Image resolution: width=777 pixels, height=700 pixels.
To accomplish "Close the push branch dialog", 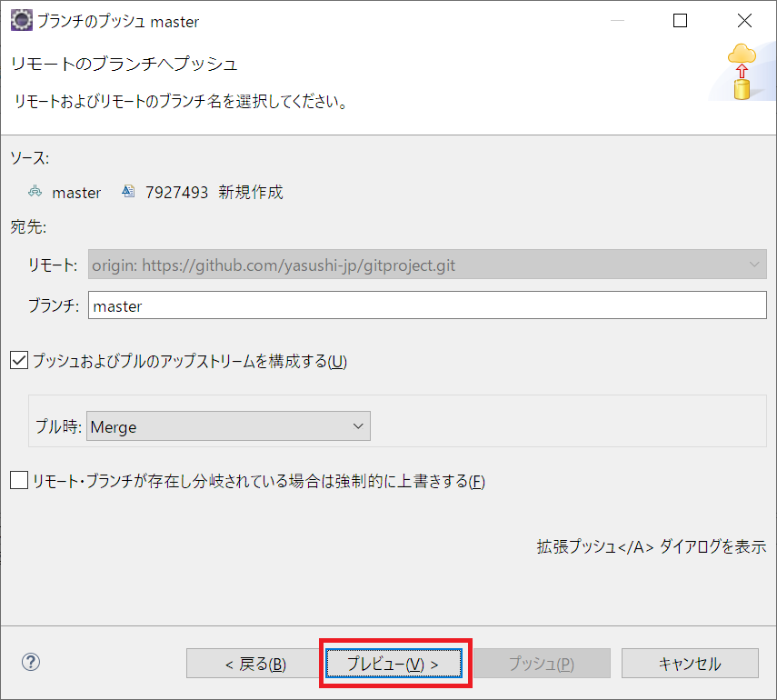I will 744,21.
